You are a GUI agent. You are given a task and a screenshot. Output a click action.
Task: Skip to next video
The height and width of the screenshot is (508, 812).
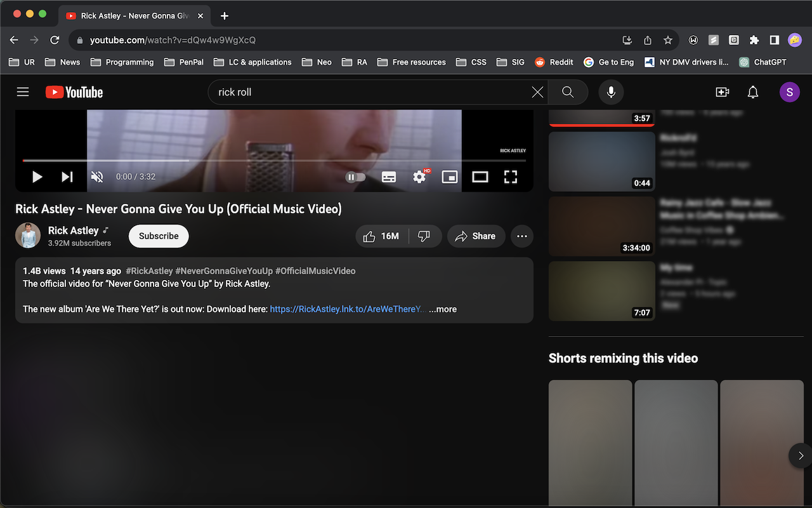[x=67, y=177]
